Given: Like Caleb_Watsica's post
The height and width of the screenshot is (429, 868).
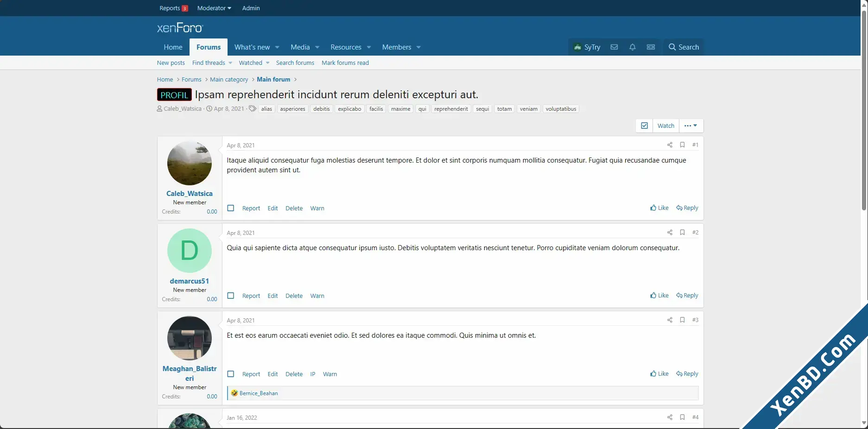Looking at the screenshot, I should pyautogui.click(x=659, y=208).
